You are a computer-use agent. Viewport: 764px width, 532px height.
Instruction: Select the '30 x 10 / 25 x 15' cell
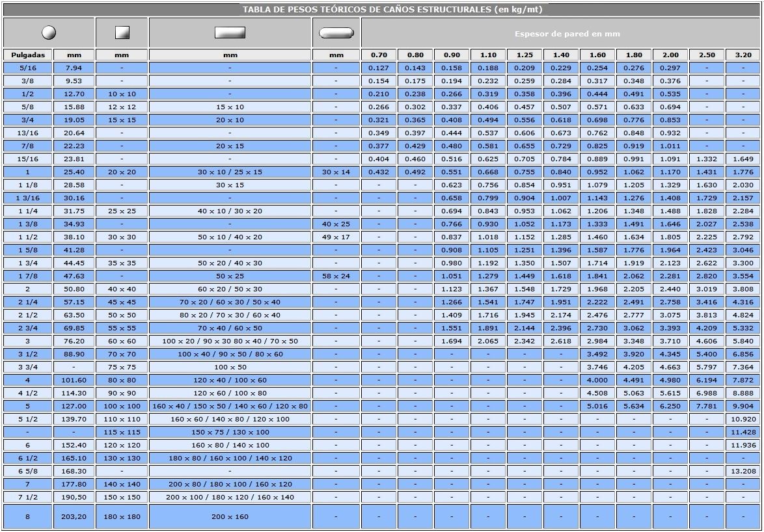click(x=230, y=172)
